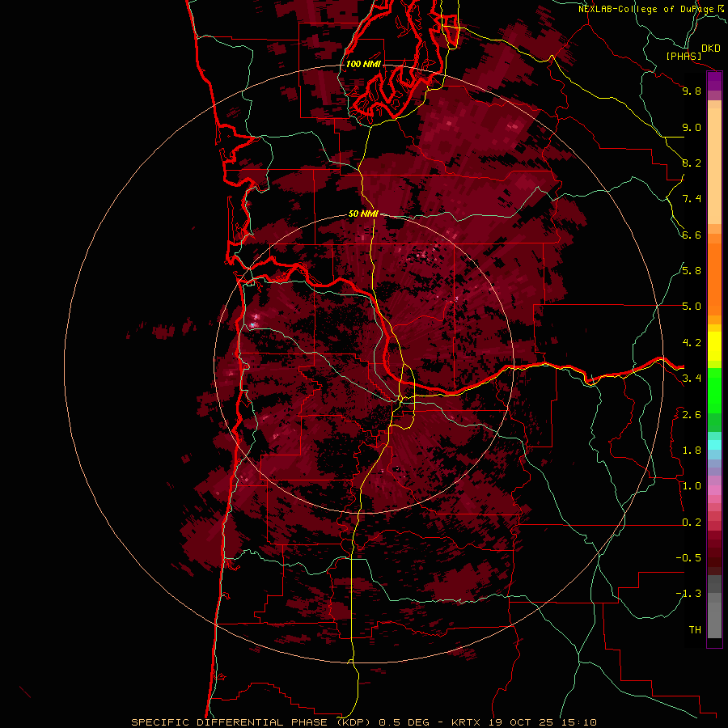Select the 7.4 legend value
The height and width of the screenshot is (728, 728).
click(692, 199)
